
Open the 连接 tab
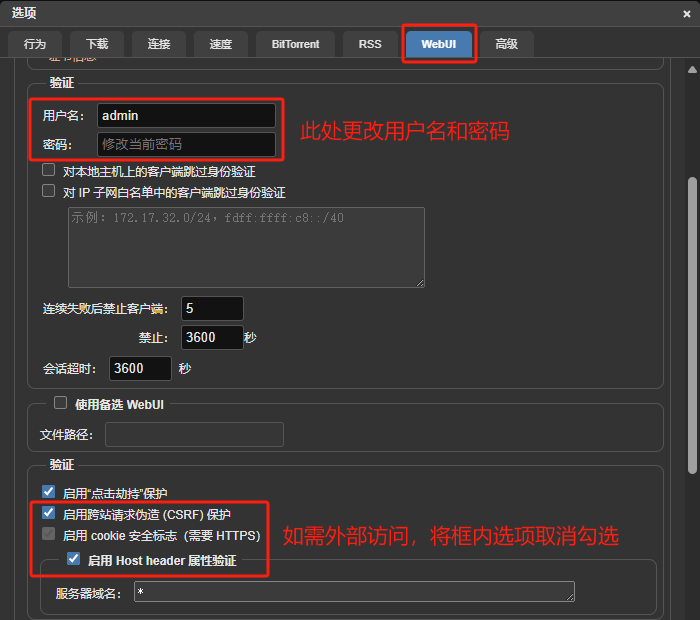pyautogui.click(x=159, y=44)
